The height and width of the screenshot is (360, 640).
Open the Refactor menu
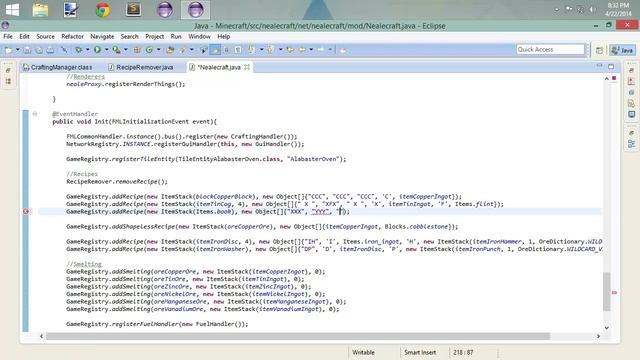tap(72, 36)
